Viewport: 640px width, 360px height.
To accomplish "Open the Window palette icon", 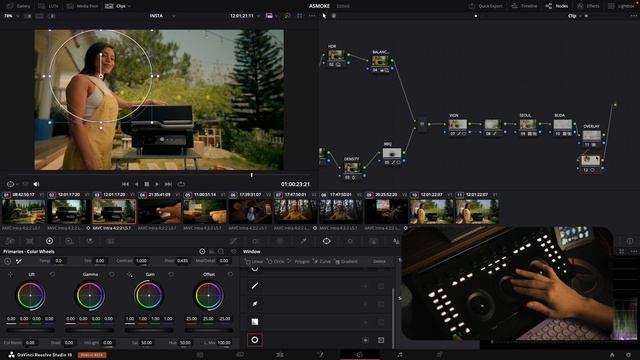I will pyautogui.click(x=327, y=241).
